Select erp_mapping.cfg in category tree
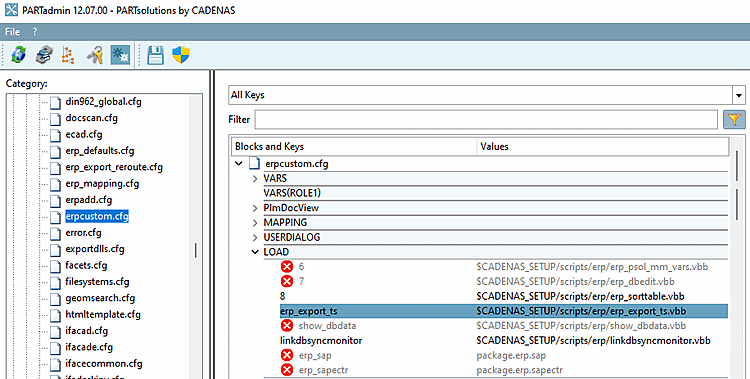This screenshot has height=379, width=750. [102, 183]
